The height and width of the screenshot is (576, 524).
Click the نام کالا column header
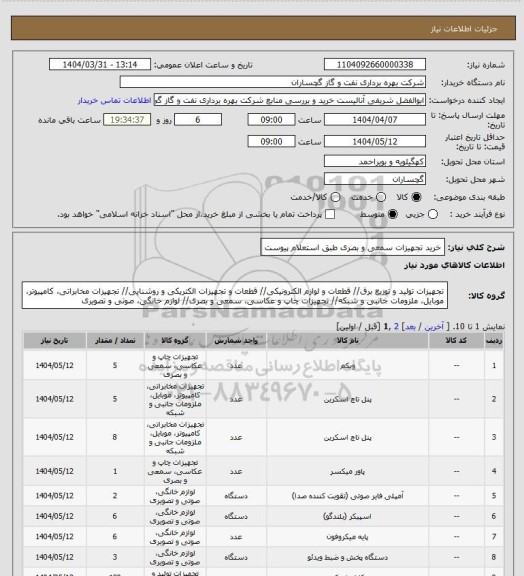coord(347,341)
